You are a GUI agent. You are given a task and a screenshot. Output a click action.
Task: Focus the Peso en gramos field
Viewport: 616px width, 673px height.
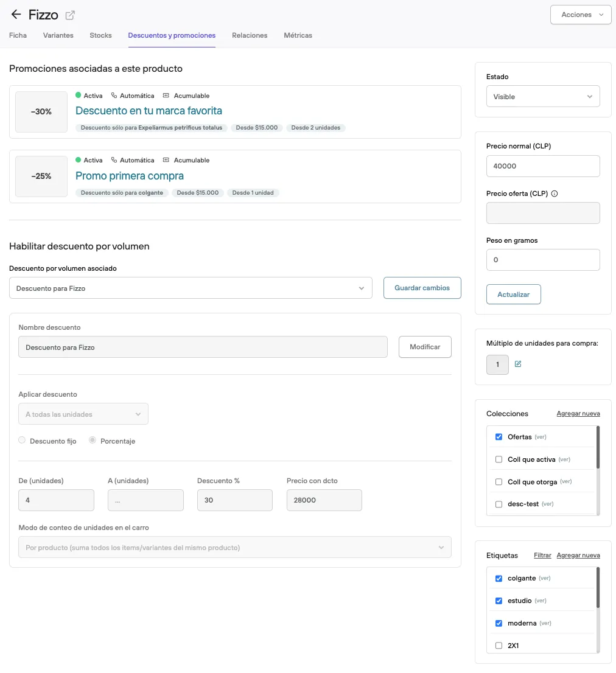[543, 260]
